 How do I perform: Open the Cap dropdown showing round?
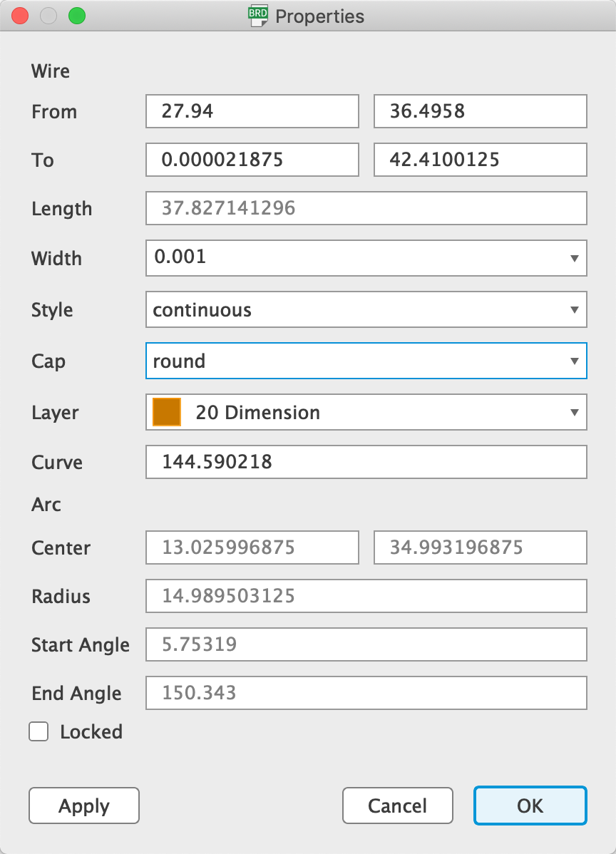tap(366, 361)
